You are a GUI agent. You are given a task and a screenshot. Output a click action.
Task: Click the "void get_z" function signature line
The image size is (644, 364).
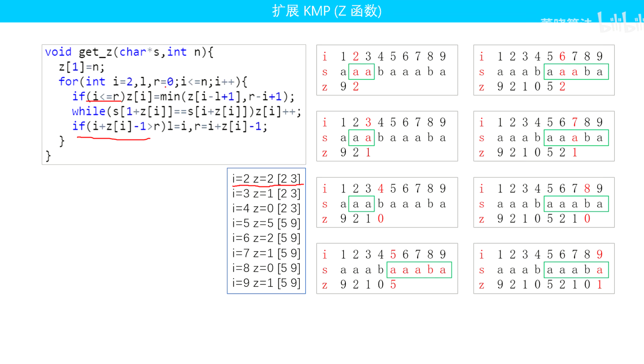[x=129, y=52]
